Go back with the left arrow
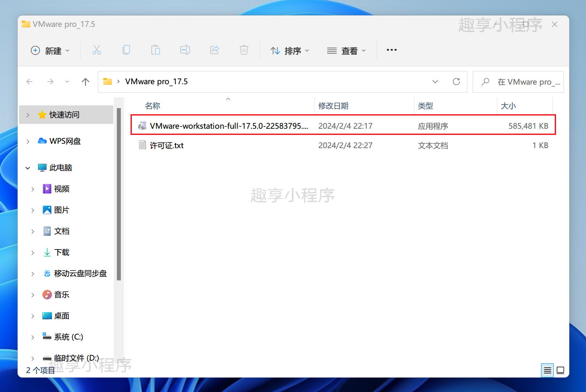This screenshot has width=586, height=392. click(x=30, y=82)
